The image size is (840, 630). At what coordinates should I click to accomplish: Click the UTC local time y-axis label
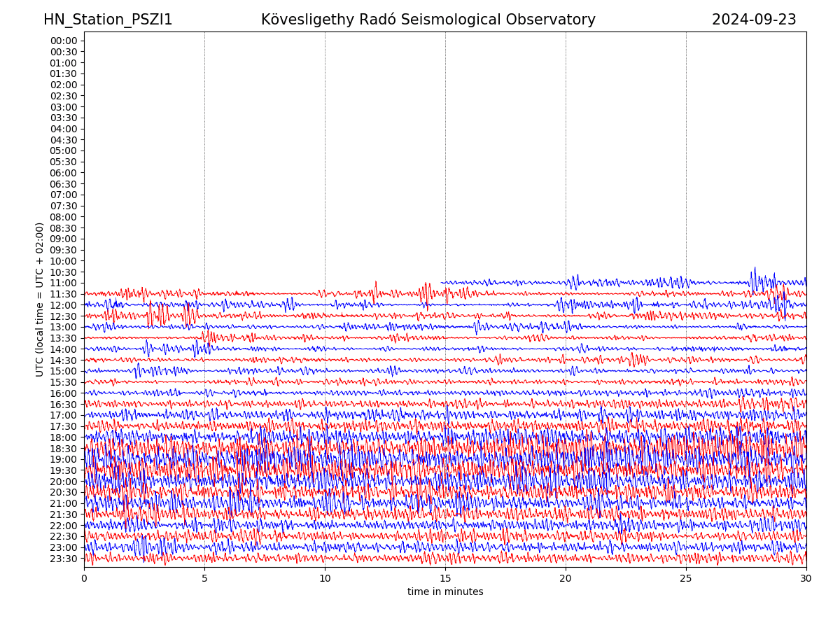click(40, 299)
